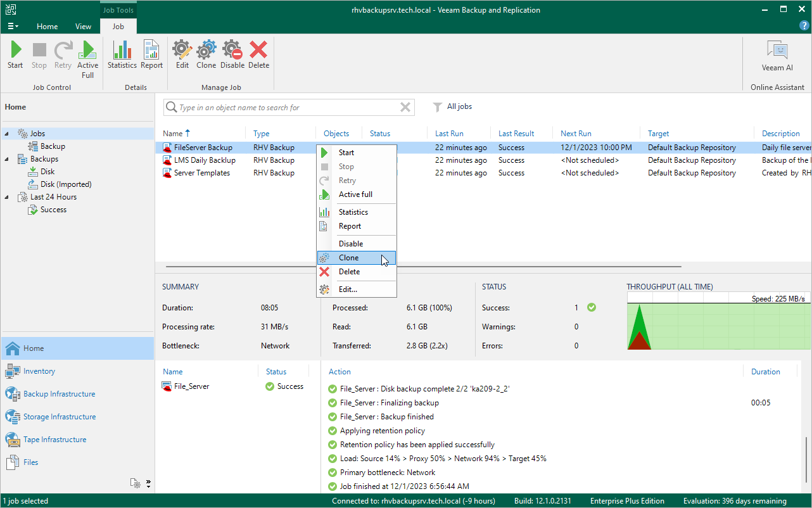Collapse the Backups tree node
The width and height of the screenshot is (812, 508).
click(x=8, y=159)
